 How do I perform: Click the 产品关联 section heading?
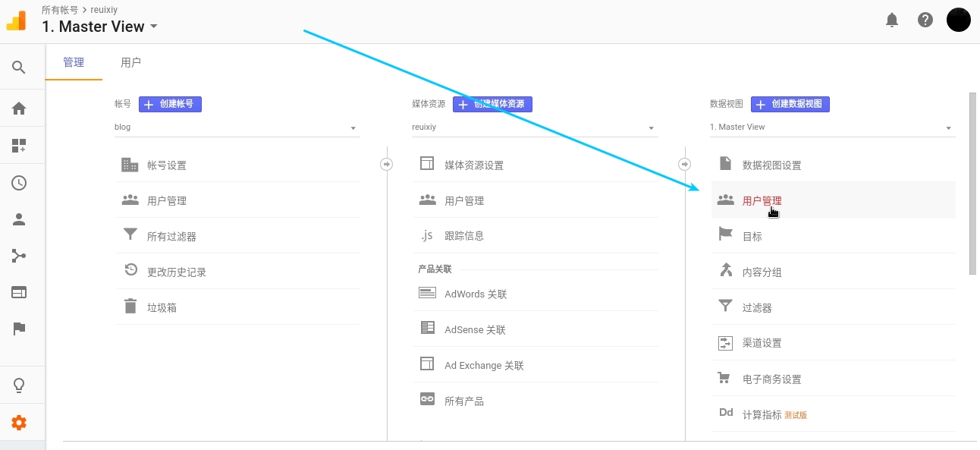[435, 269]
